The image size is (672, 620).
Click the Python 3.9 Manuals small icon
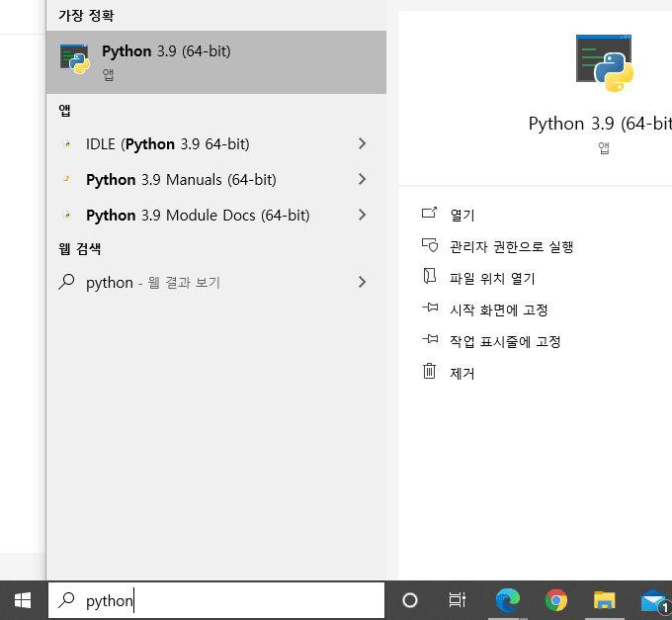click(66, 179)
